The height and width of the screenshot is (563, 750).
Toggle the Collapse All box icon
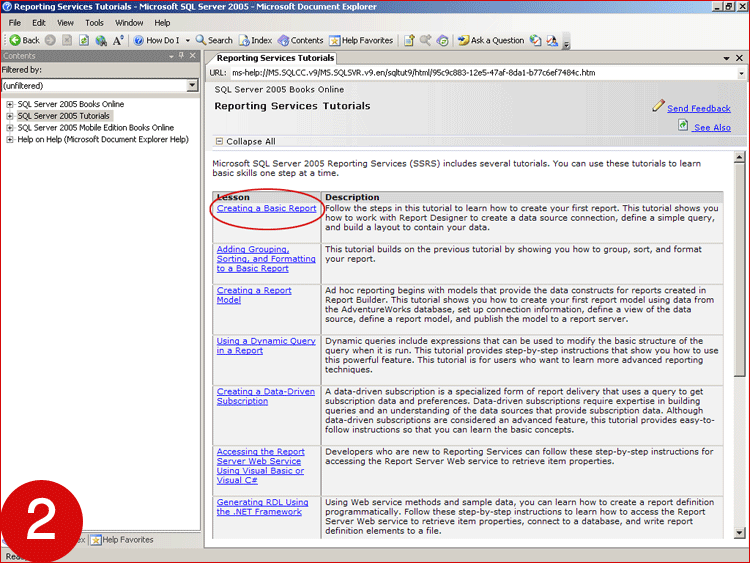(219, 141)
